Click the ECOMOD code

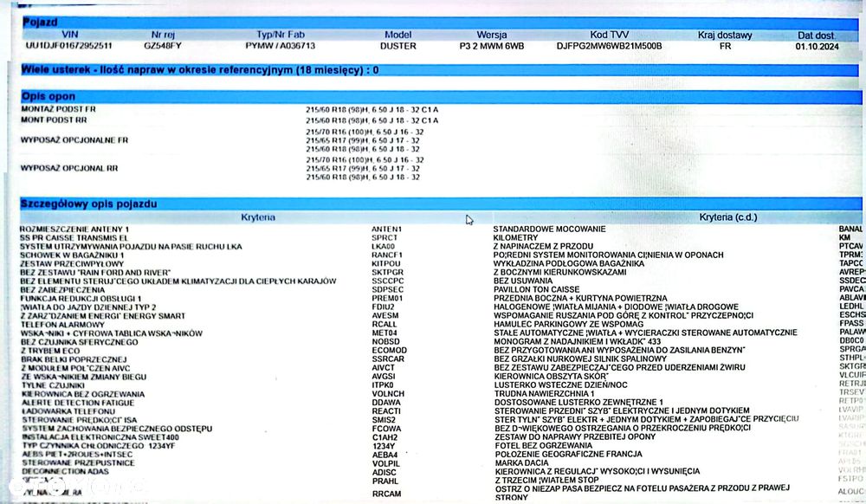coord(389,351)
